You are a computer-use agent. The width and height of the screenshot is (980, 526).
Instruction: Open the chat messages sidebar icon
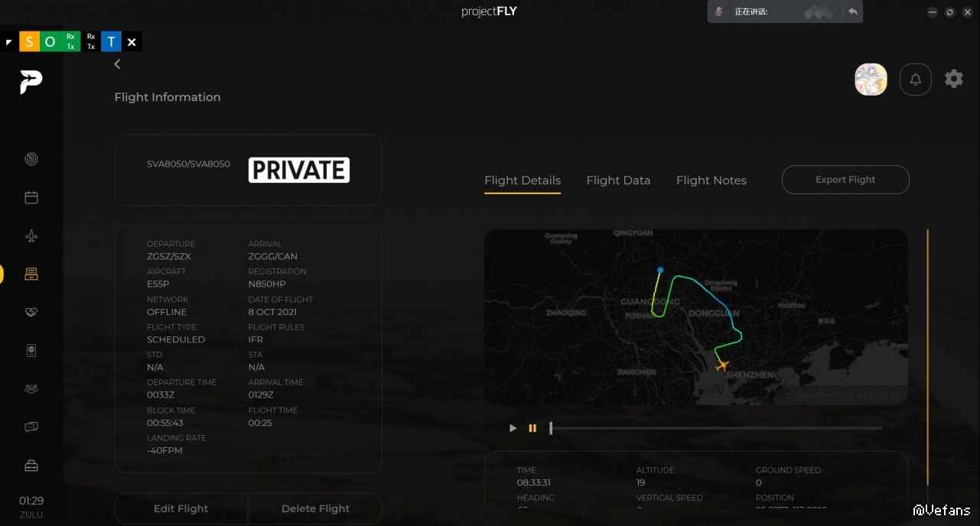coord(31,427)
